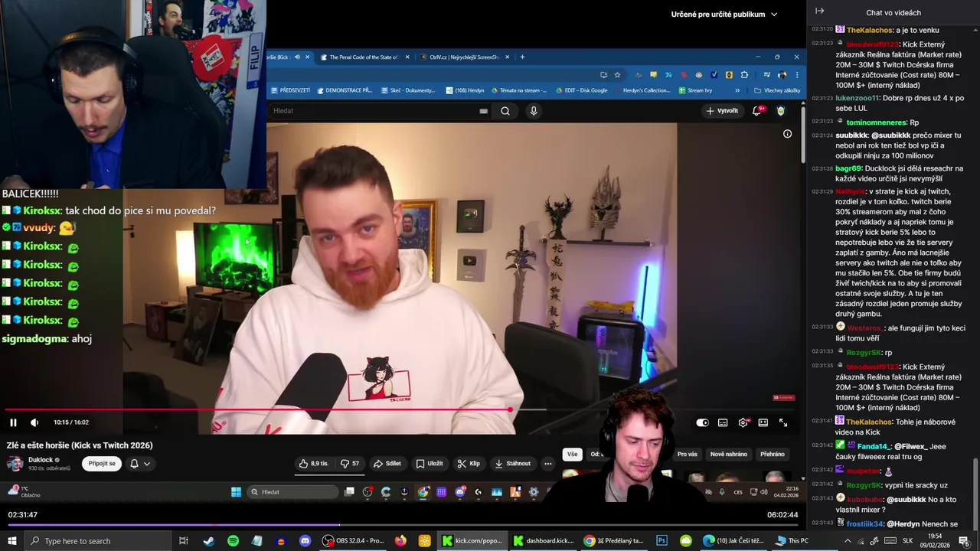
Task: Collapse the Chat vo videách panel arrow
Action: pyautogui.click(x=819, y=11)
